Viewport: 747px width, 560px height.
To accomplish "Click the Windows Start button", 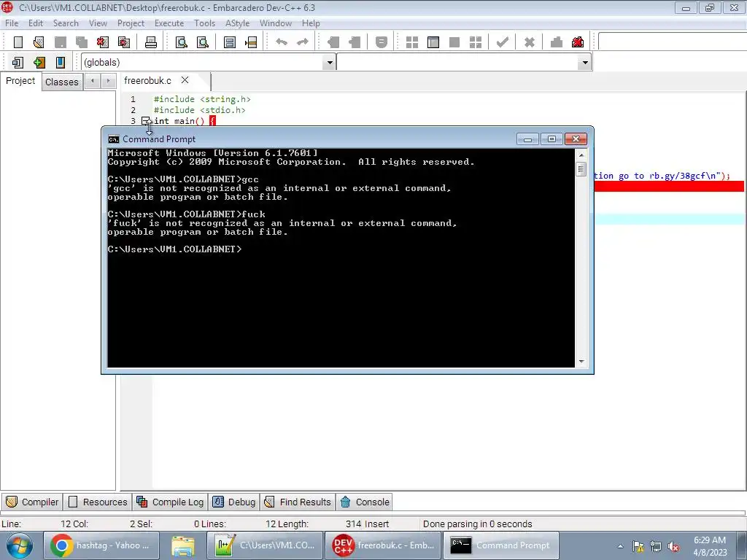I will click(x=19, y=545).
